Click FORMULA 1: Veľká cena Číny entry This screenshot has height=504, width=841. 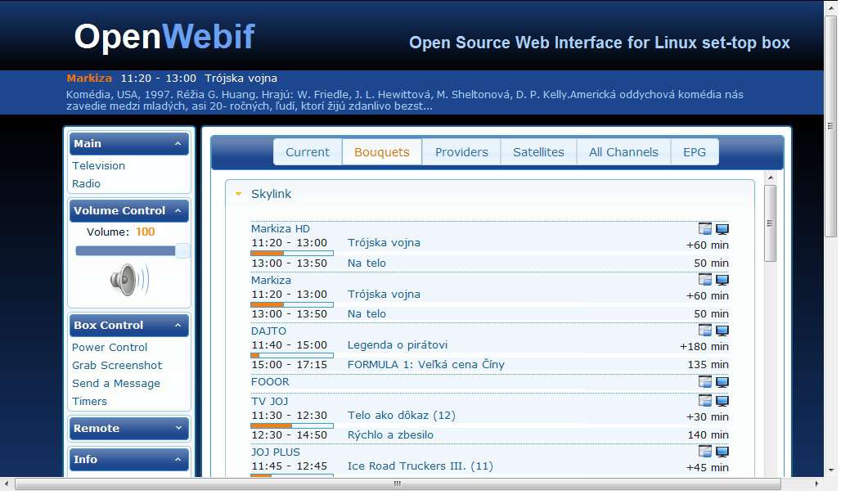pos(426,365)
